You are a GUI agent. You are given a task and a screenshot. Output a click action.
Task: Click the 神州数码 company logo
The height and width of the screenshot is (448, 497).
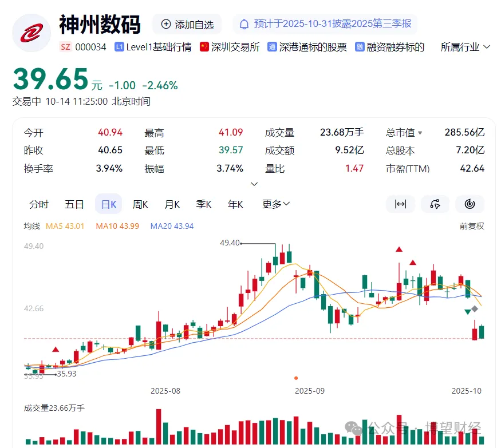(x=31, y=33)
